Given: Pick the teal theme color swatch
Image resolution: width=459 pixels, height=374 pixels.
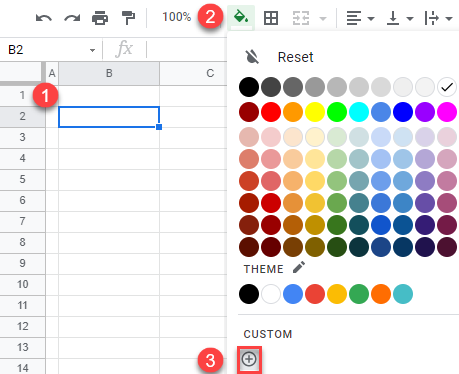Looking at the screenshot, I should (x=403, y=294).
